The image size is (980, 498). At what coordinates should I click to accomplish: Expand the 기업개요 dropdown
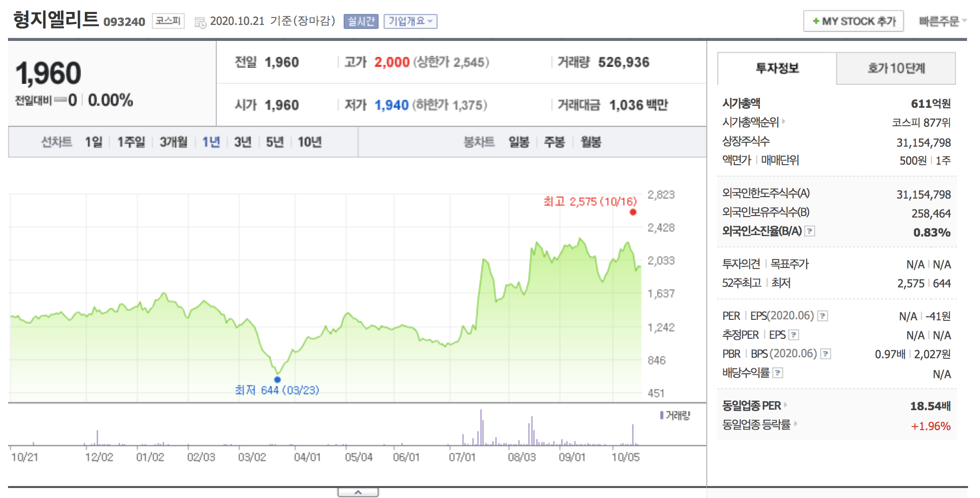point(410,21)
